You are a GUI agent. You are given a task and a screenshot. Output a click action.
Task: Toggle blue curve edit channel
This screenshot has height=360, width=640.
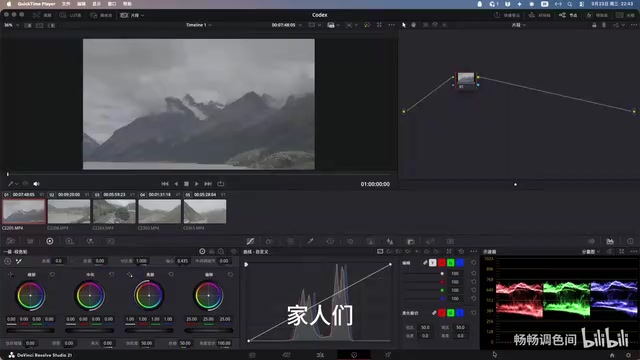point(460,263)
